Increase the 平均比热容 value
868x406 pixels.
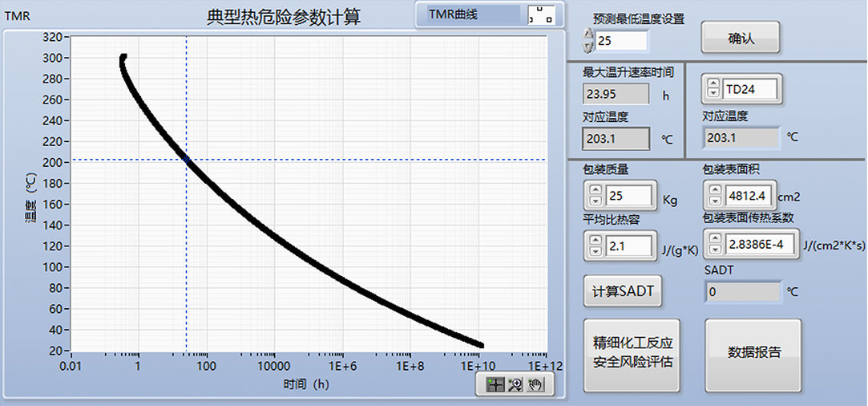[x=595, y=241]
